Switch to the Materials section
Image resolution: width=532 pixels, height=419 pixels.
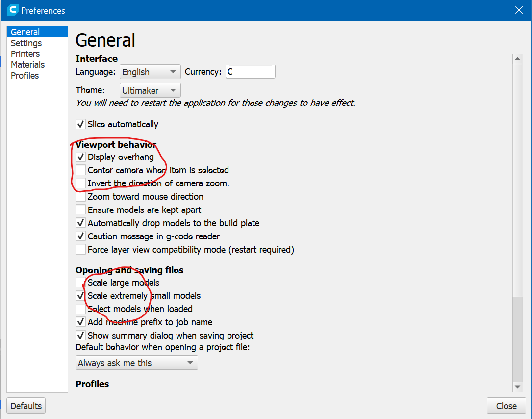pyautogui.click(x=27, y=64)
